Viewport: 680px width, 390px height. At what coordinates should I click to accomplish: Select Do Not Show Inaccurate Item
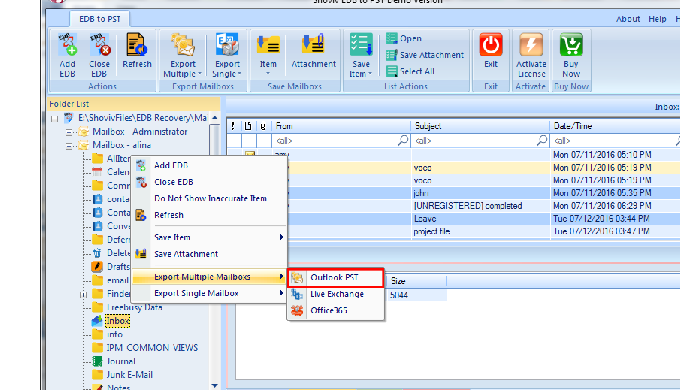tap(209, 198)
